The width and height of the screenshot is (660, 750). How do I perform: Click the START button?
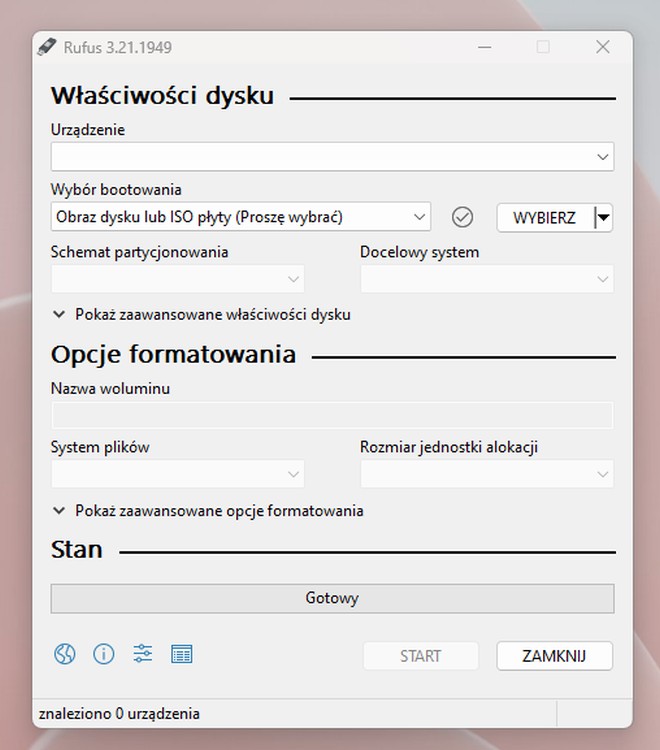(x=420, y=656)
